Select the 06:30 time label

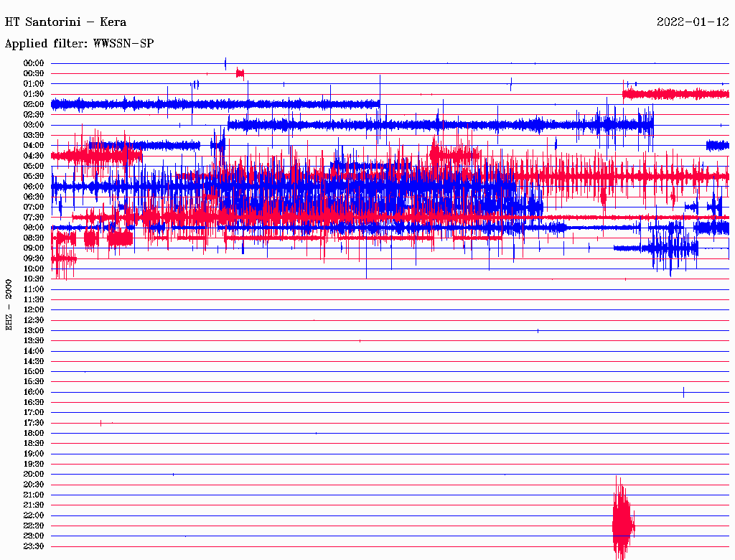(x=34, y=197)
